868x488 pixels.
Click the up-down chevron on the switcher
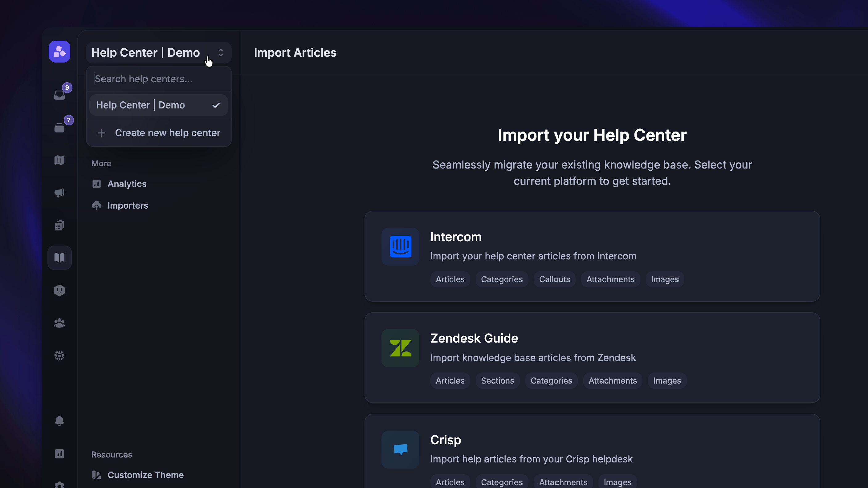[x=221, y=53]
